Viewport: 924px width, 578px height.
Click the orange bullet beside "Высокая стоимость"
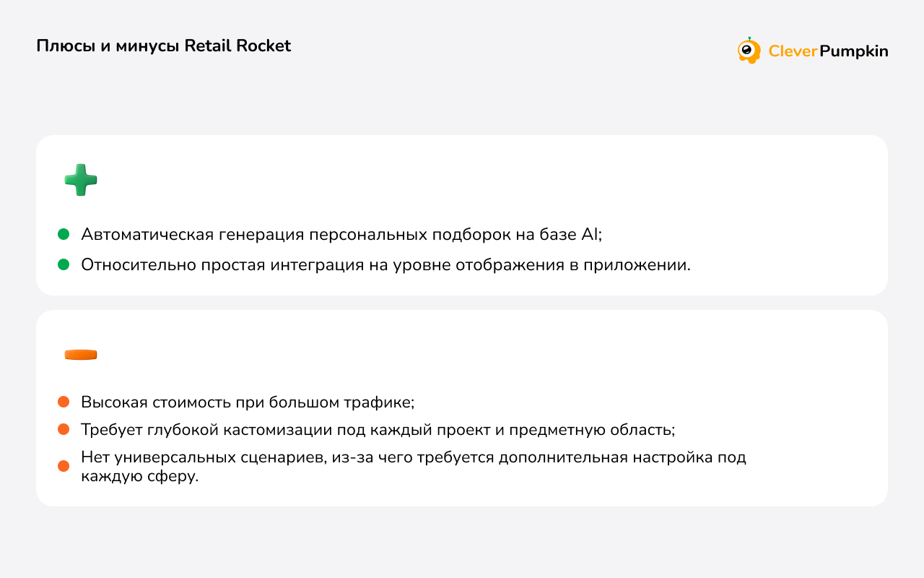(64, 402)
